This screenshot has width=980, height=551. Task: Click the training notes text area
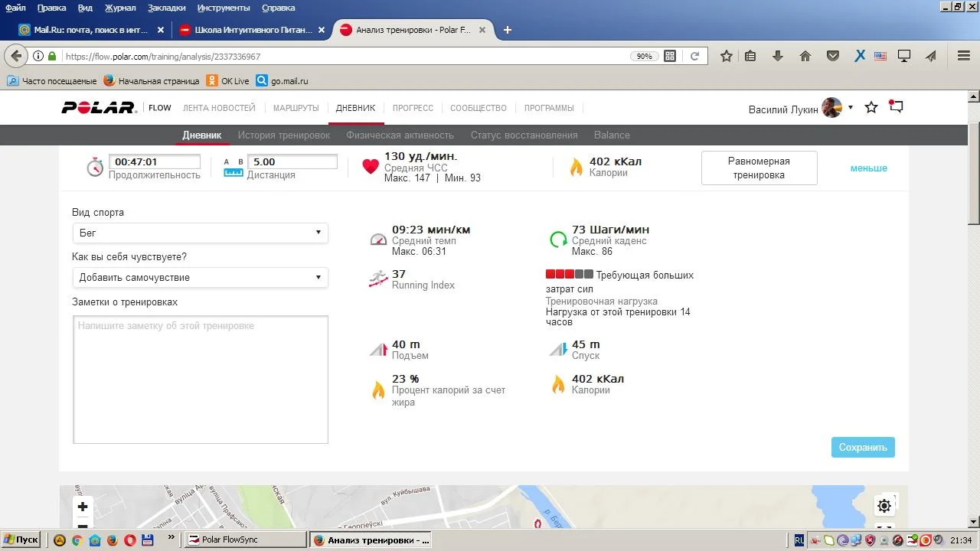pyautogui.click(x=200, y=380)
